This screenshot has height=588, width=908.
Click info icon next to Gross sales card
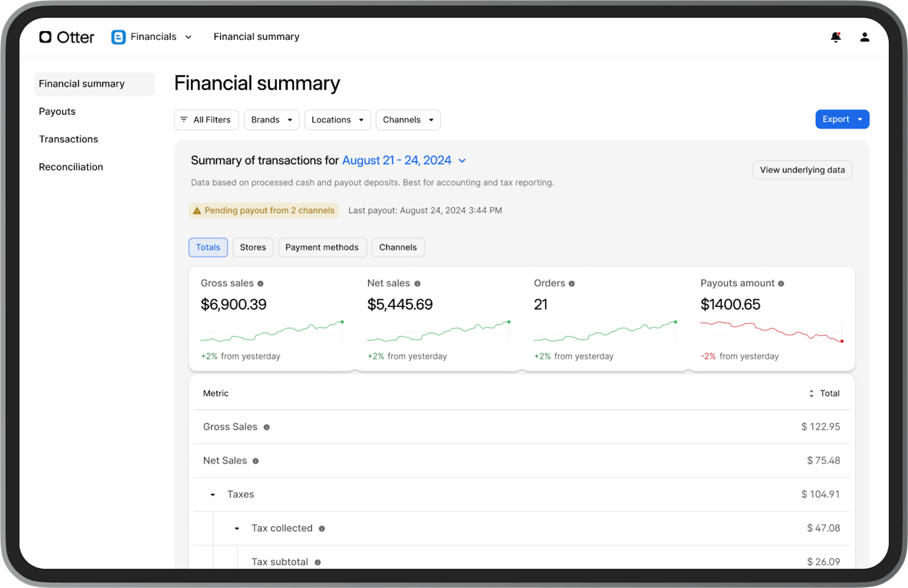tap(261, 284)
